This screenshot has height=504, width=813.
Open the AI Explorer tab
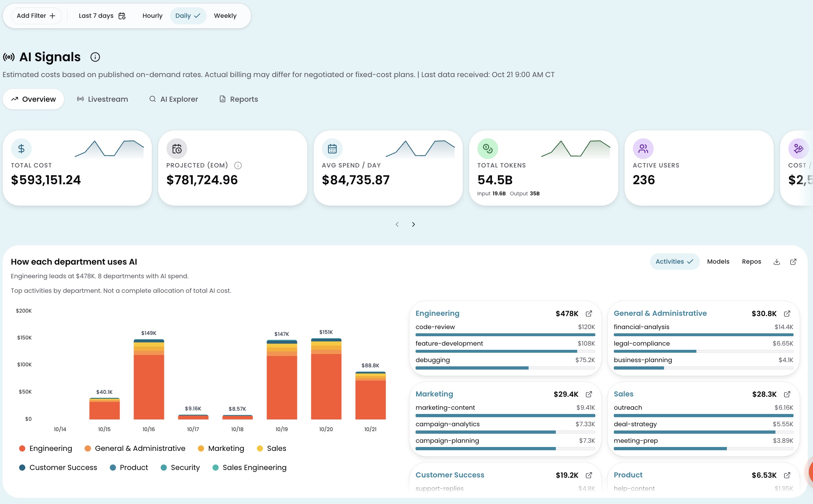(x=173, y=99)
